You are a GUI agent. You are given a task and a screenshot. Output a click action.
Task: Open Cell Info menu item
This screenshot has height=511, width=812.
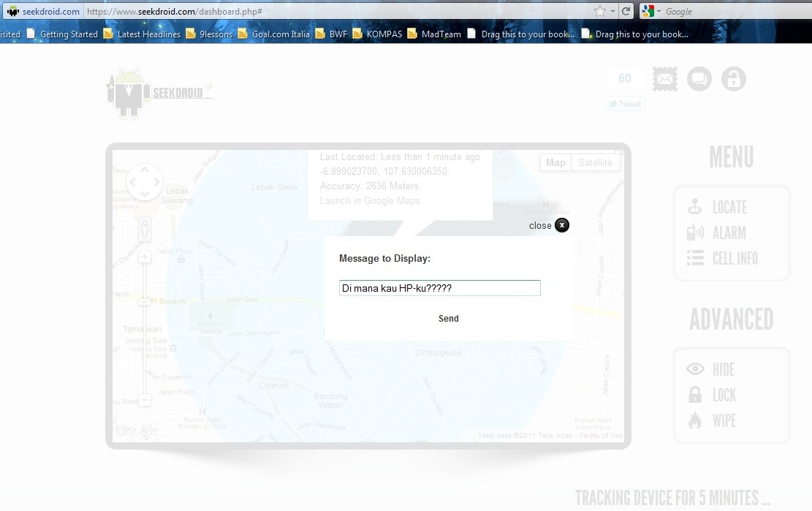click(735, 259)
